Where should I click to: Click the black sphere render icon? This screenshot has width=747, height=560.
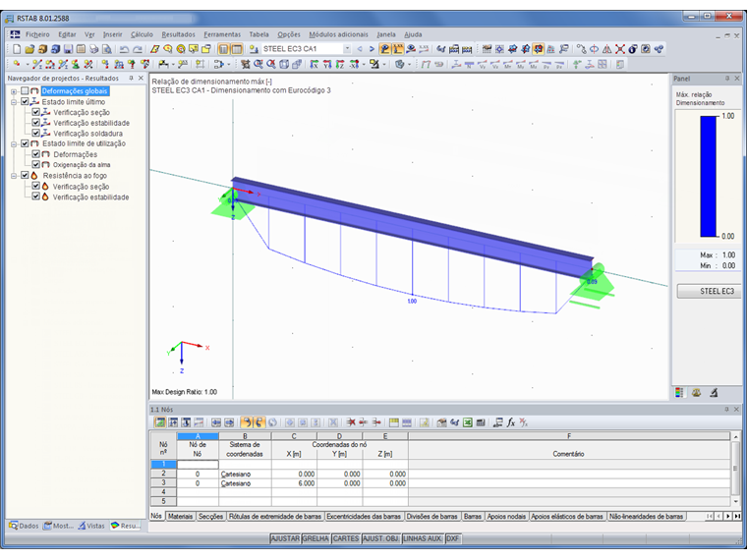633,49
